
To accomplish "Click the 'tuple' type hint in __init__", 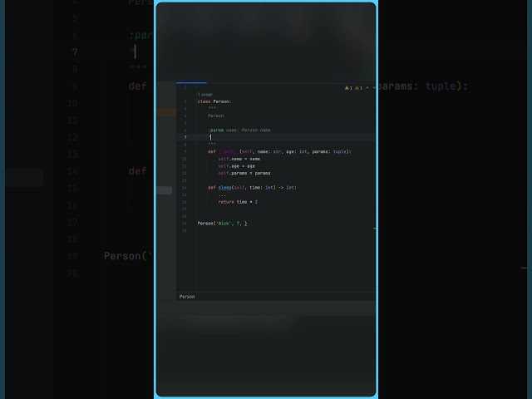I will (340, 151).
